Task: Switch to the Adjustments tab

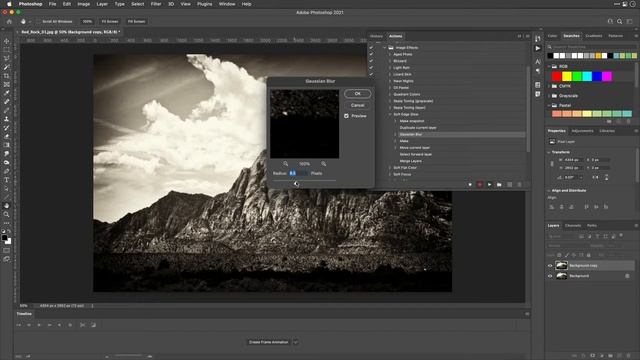Action: [582, 131]
